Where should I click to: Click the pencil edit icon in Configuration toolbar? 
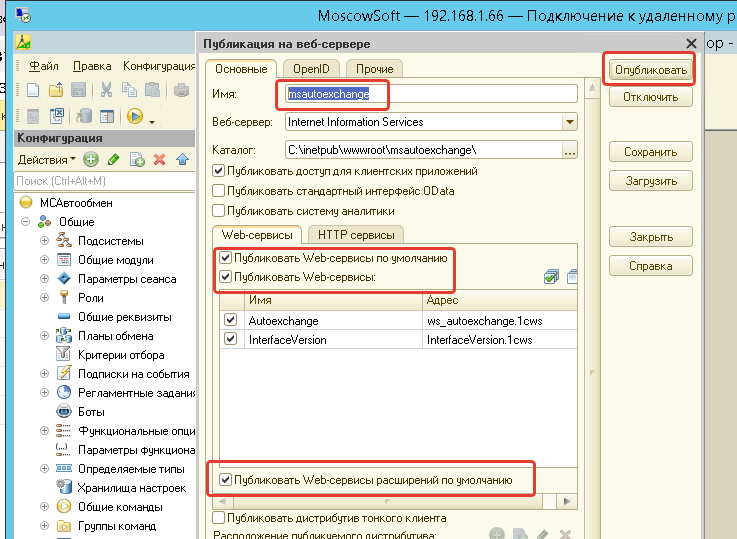point(113,160)
